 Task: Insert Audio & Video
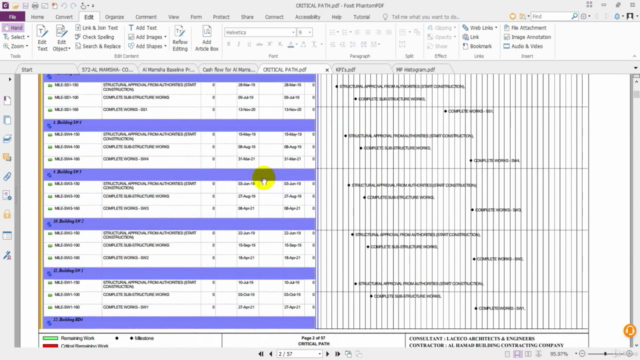click(x=523, y=46)
